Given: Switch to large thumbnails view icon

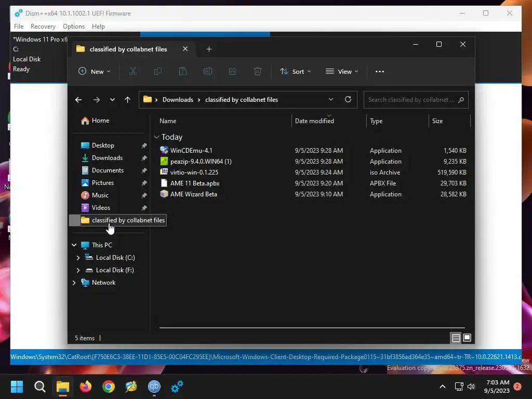Looking at the screenshot, I should (x=467, y=338).
